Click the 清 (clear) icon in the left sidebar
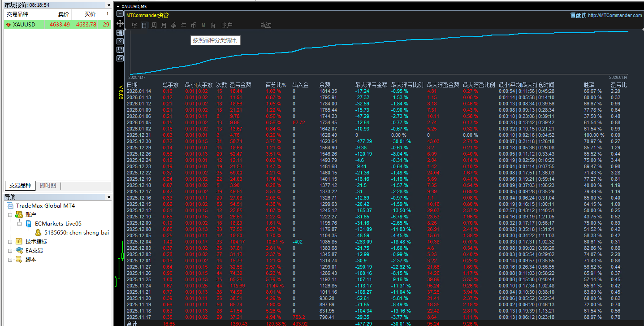 (x=119, y=32)
